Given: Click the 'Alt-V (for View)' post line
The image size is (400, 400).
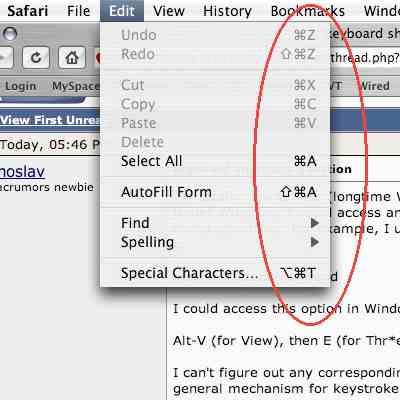Looking at the screenshot, I should click(286, 341).
